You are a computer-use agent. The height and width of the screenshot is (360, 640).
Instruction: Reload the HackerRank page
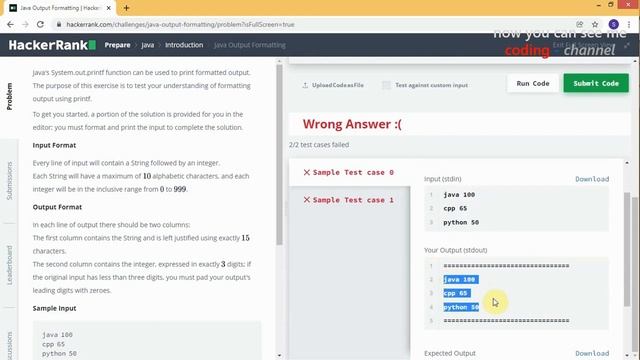40,24
